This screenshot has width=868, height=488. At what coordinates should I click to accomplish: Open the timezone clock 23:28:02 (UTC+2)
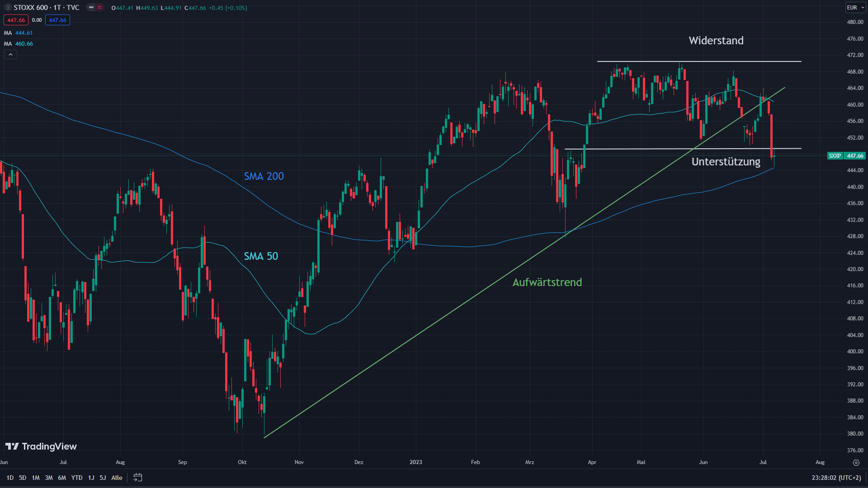[x=836, y=478]
